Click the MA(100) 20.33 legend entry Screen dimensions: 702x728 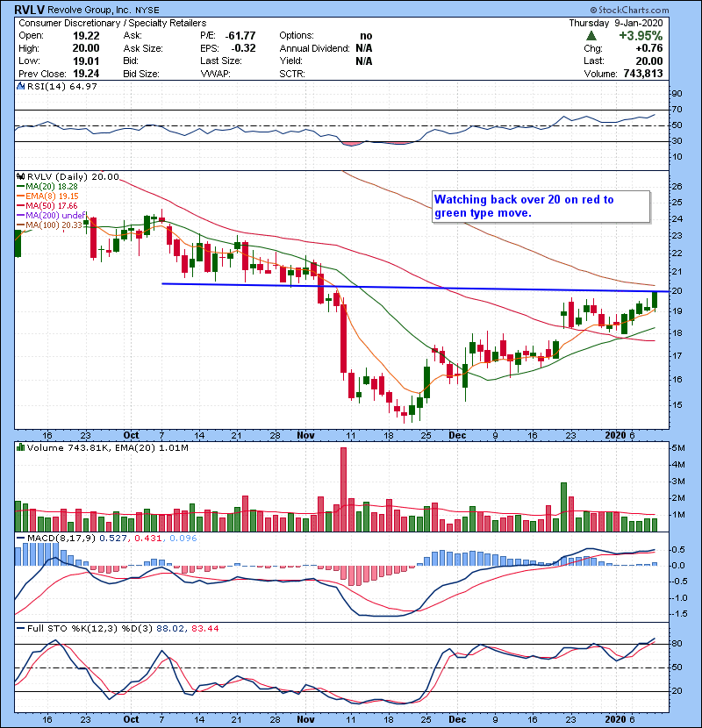[54, 225]
